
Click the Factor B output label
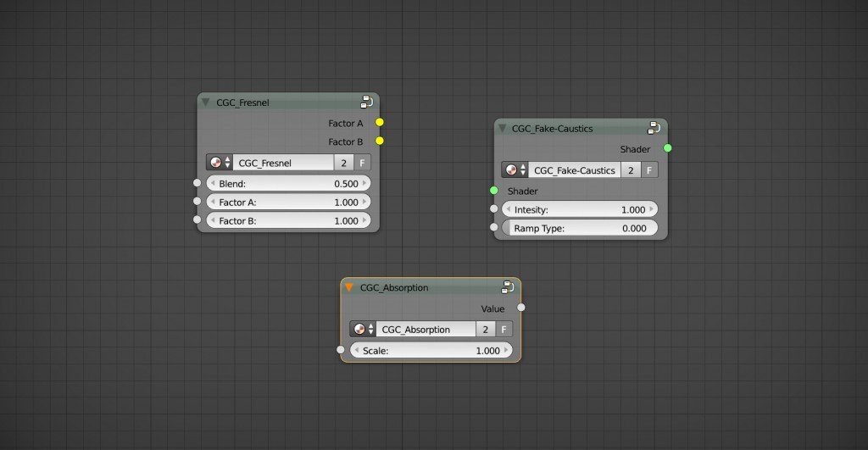(346, 142)
